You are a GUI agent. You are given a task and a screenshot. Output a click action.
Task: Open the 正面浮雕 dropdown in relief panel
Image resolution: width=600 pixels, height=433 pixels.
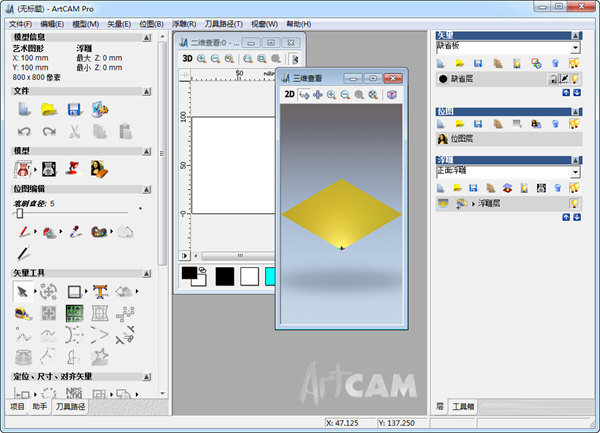click(575, 172)
